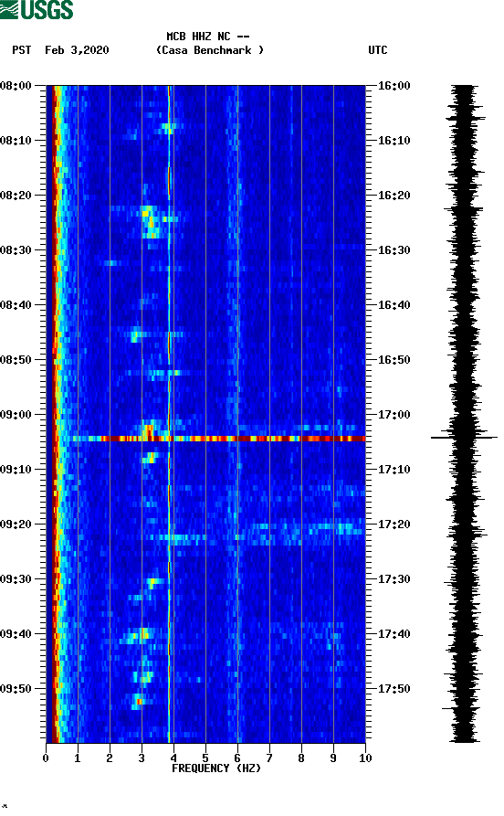Click the '16:30' UTC time label

point(394,249)
